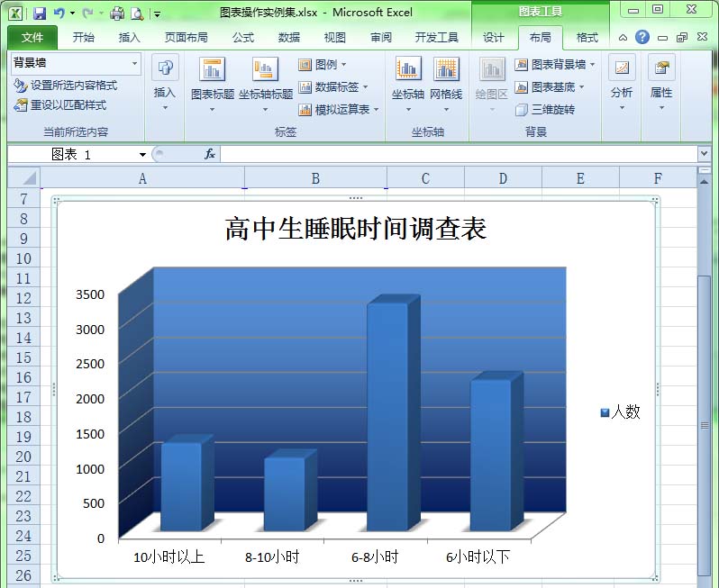Click the workbook minimize icon beside Help
The height and width of the screenshot is (588, 719).
[662, 38]
